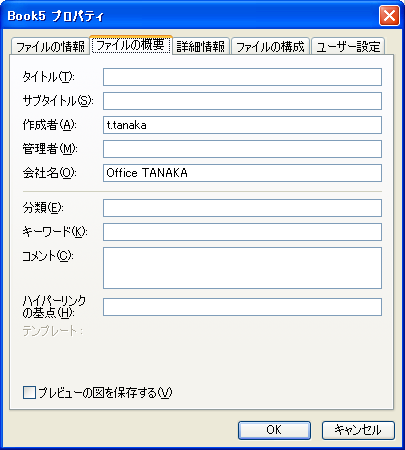Click the キーワード input box
The height and width of the screenshot is (450, 405).
pyautogui.click(x=242, y=232)
